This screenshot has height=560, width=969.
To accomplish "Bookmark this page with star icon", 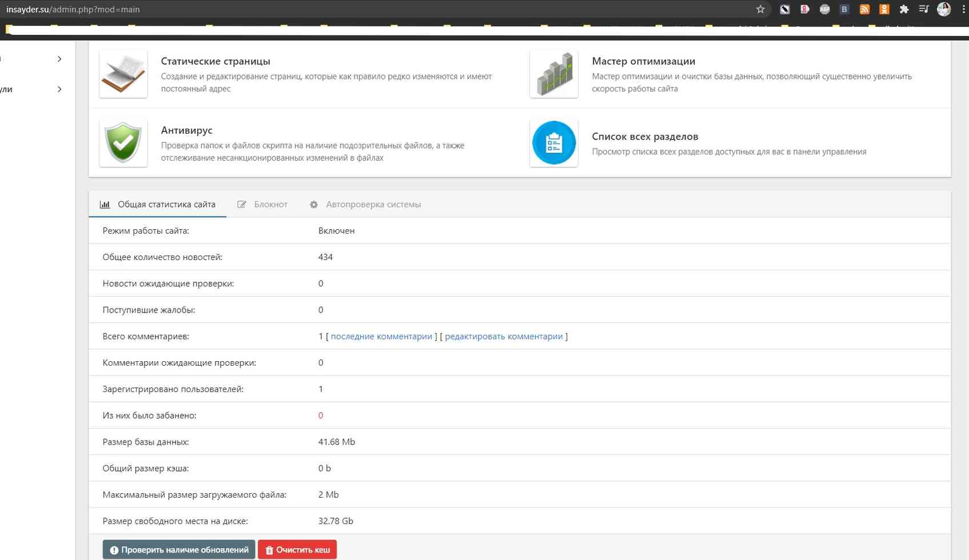I will click(760, 9).
